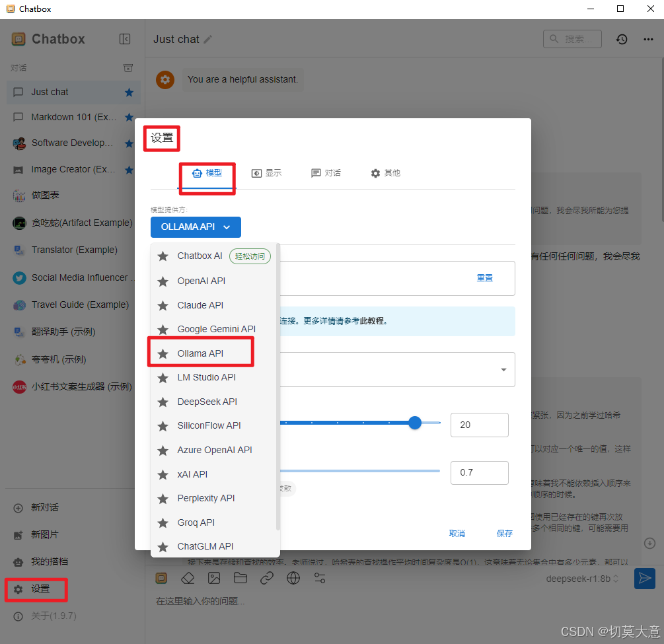
Task: Click the orange gear system prompt avatar
Action: [x=165, y=80]
